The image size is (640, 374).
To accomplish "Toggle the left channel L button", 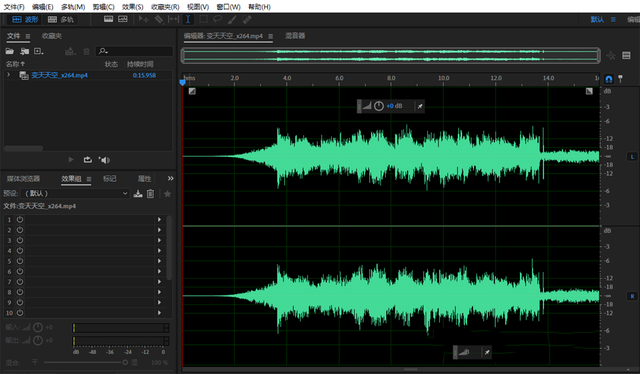I will click(632, 157).
